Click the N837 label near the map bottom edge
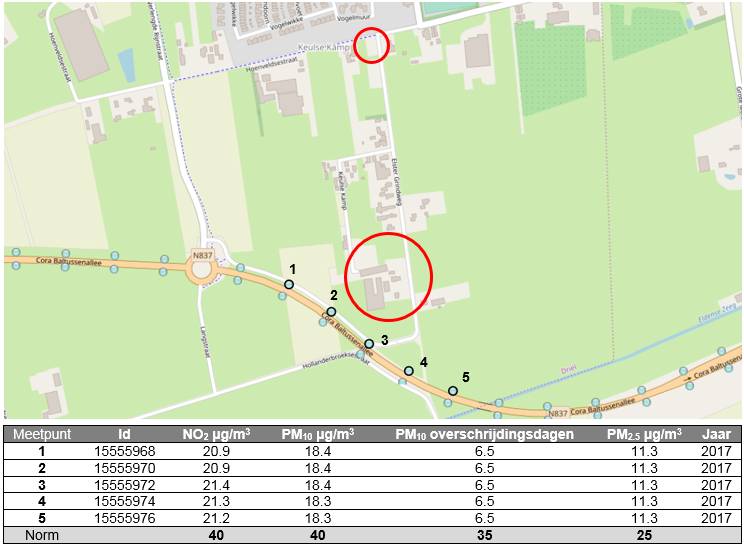The image size is (744, 546). [x=558, y=413]
